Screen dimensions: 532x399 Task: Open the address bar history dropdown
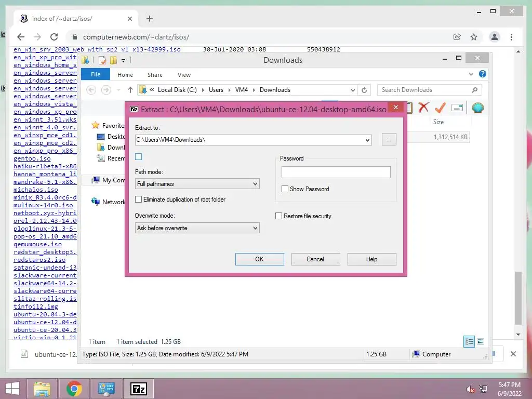coord(353,90)
